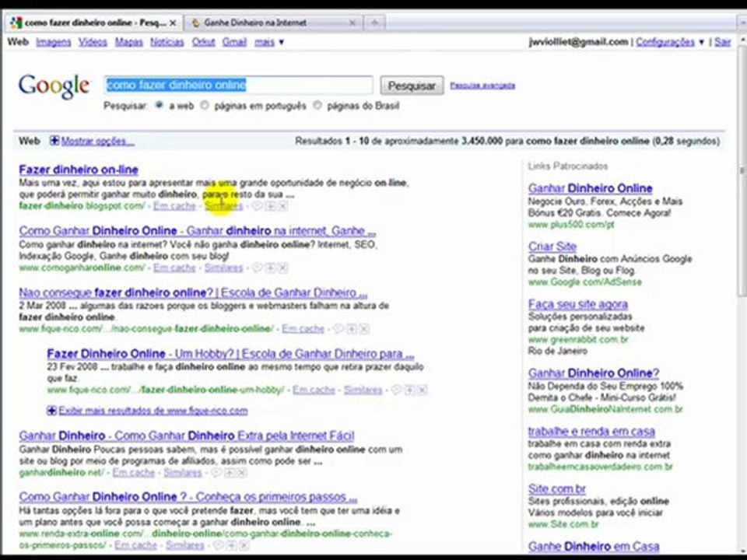This screenshot has height=560, width=747.
Task: Promote the 'Fazer Dinheiro Online - Um Hobby?' result
Action: click(x=410, y=390)
